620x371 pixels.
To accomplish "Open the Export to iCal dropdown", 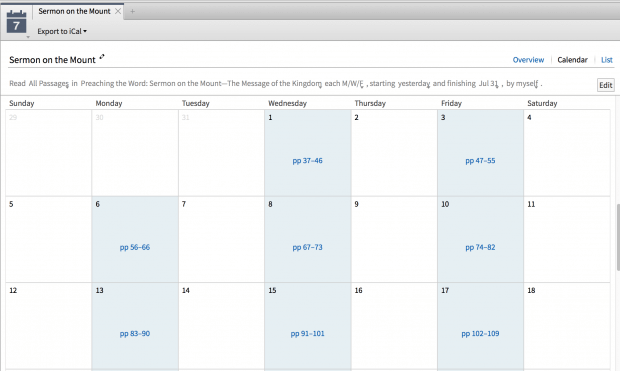I will click(x=62, y=31).
